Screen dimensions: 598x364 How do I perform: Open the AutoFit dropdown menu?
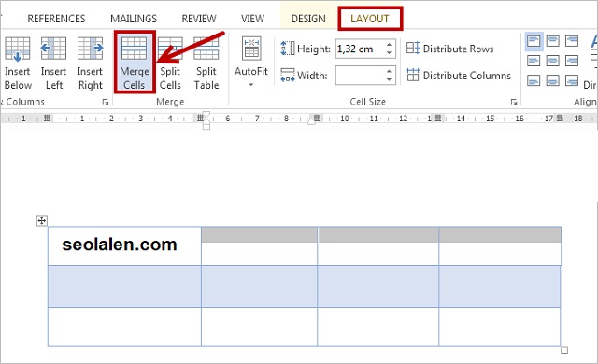[251, 63]
